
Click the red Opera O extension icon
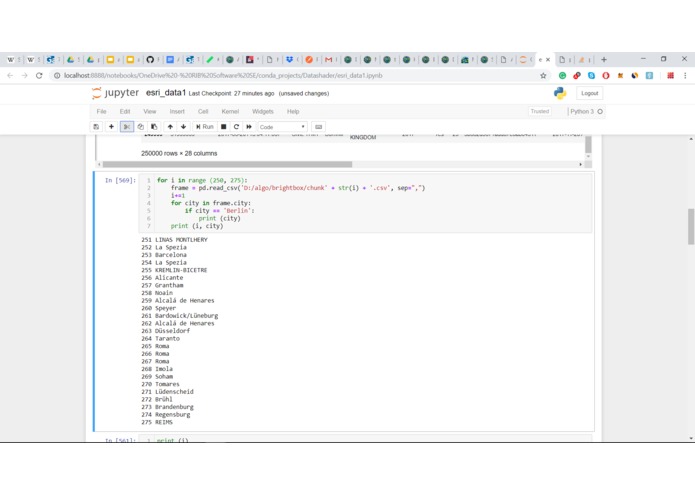(606, 76)
